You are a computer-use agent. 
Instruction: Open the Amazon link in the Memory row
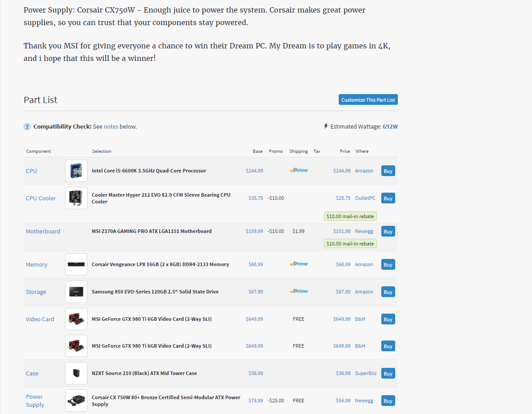pos(364,265)
